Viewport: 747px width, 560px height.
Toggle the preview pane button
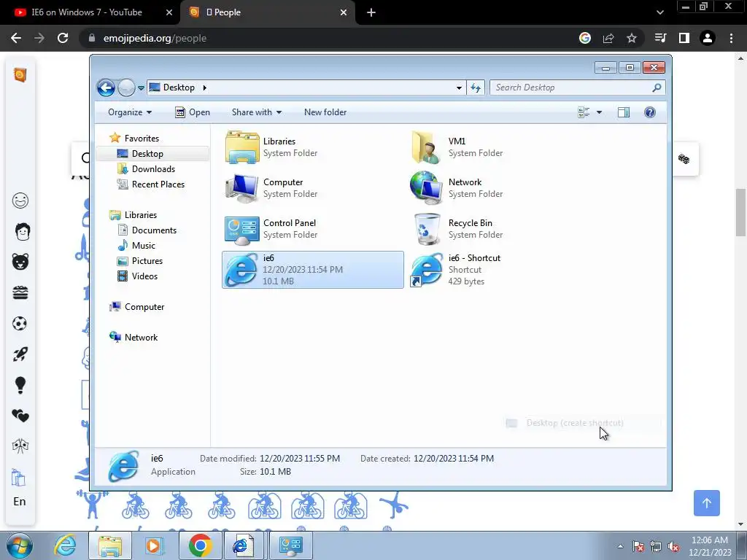click(x=624, y=112)
